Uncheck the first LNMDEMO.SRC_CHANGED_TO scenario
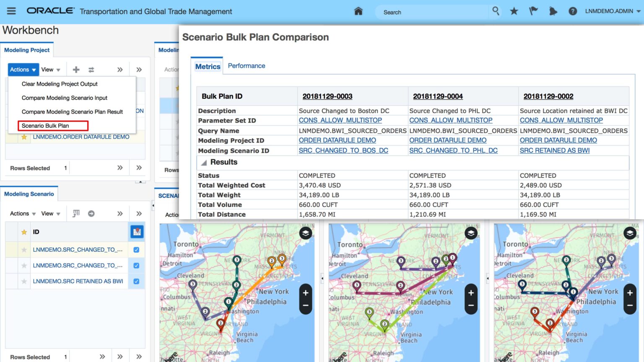 click(136, 249)
